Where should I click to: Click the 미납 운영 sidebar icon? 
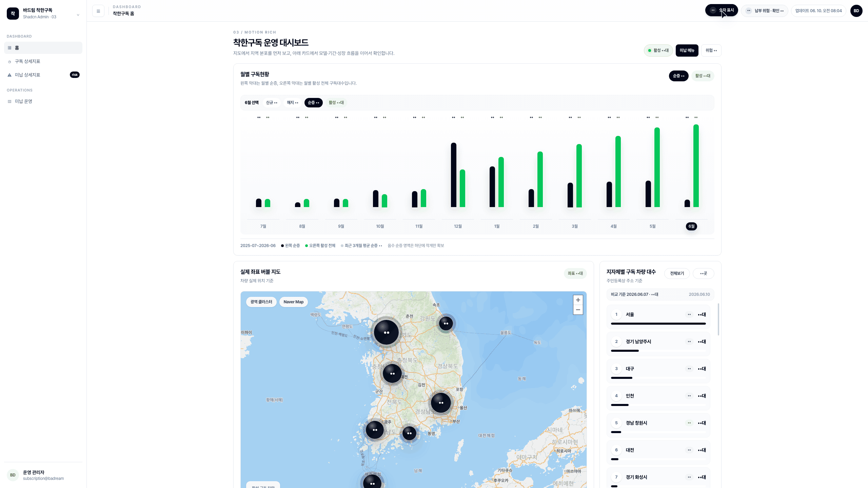[x=9, y=101]
